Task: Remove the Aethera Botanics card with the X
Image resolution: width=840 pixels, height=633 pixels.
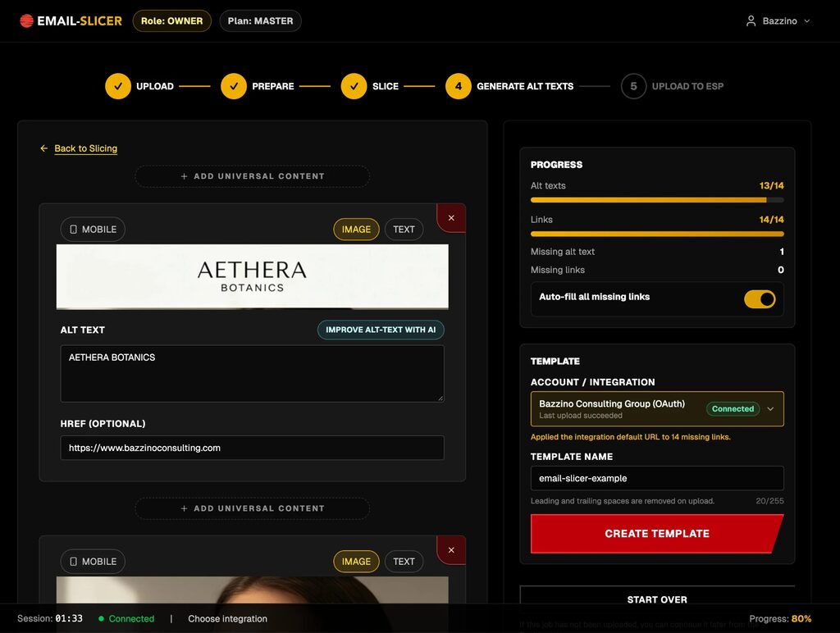Action: point(451,218)
